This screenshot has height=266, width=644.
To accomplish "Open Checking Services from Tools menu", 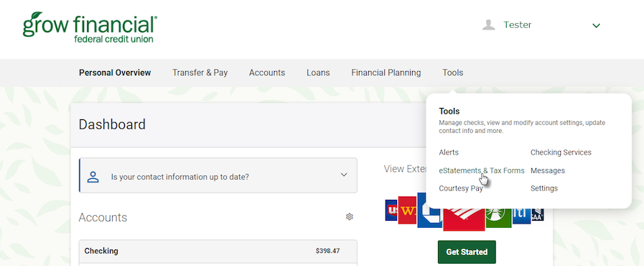I will [x=561, y=152].
